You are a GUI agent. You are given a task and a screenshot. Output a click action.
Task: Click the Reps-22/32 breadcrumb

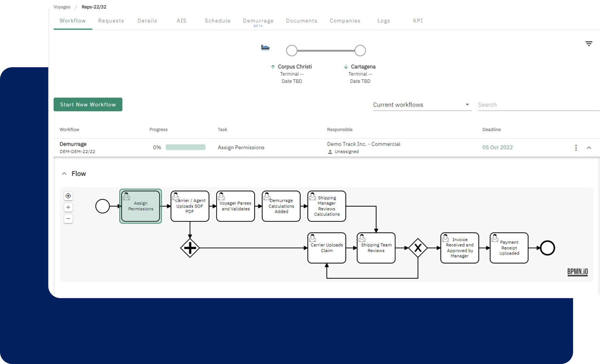pos(94,7)
